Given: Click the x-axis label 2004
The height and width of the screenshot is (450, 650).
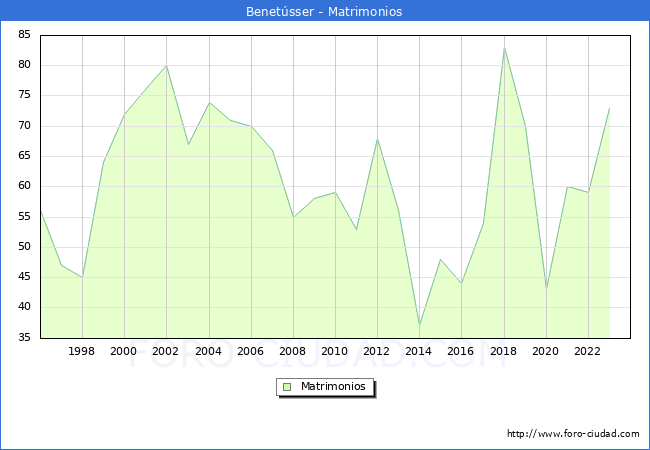Looking at the screenshot, I should tap(209, 351).
